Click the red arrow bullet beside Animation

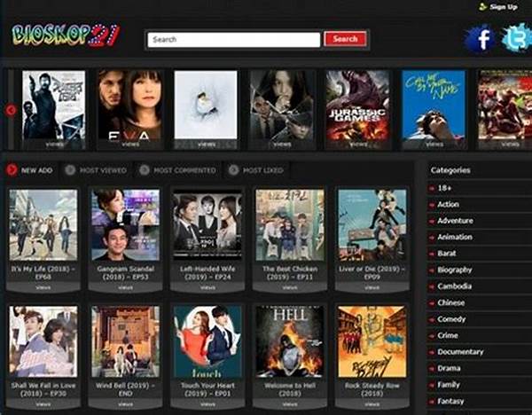point(432,238)
